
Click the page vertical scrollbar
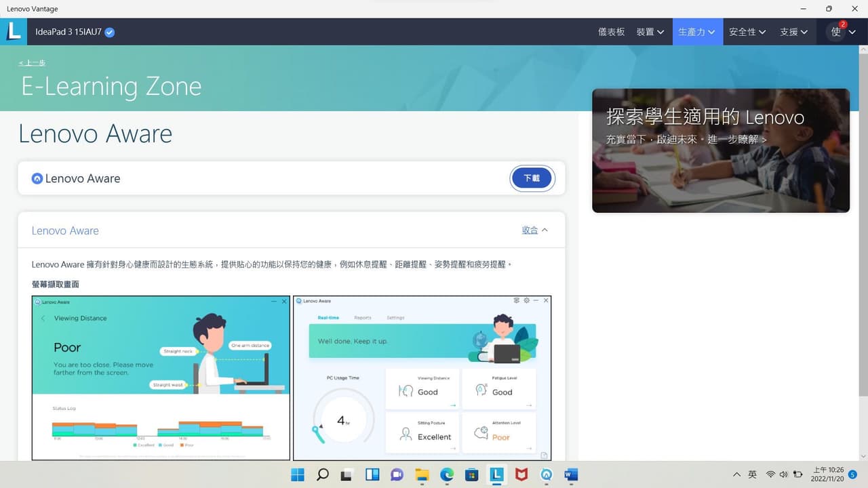[863, 224]
